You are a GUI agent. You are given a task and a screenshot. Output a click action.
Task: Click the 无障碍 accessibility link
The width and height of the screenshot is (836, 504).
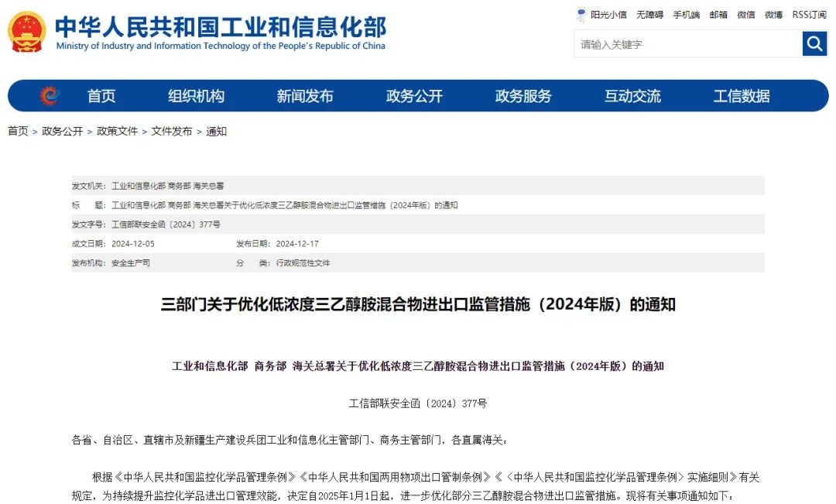click(650, 15)
